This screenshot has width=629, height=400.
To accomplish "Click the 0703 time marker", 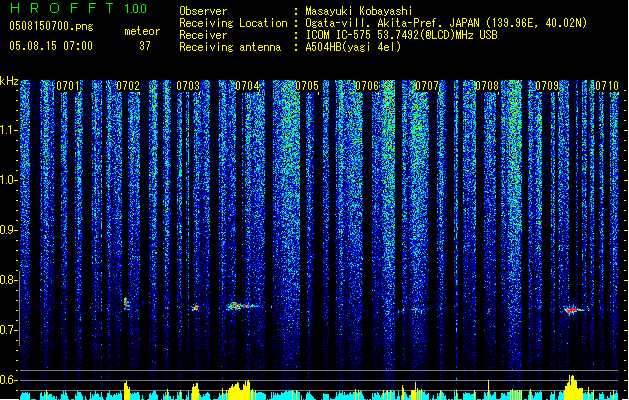I will 188,86.
